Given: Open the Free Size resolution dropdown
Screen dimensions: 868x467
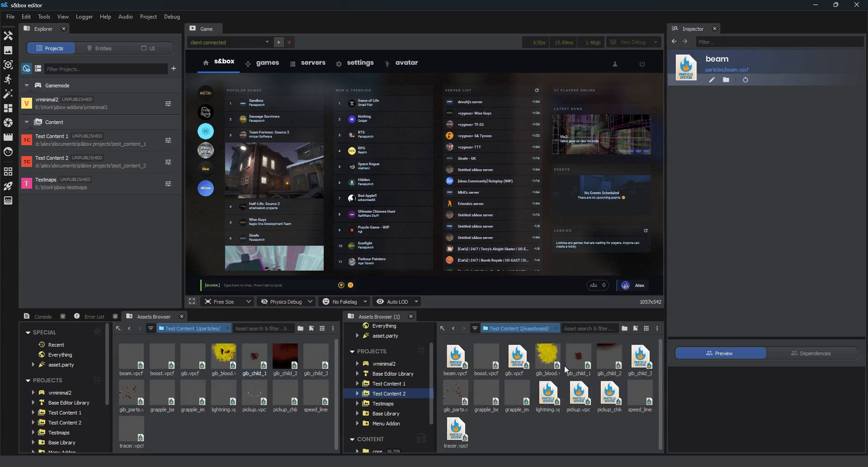Looking at the screenshot, I should click(228, 302).
